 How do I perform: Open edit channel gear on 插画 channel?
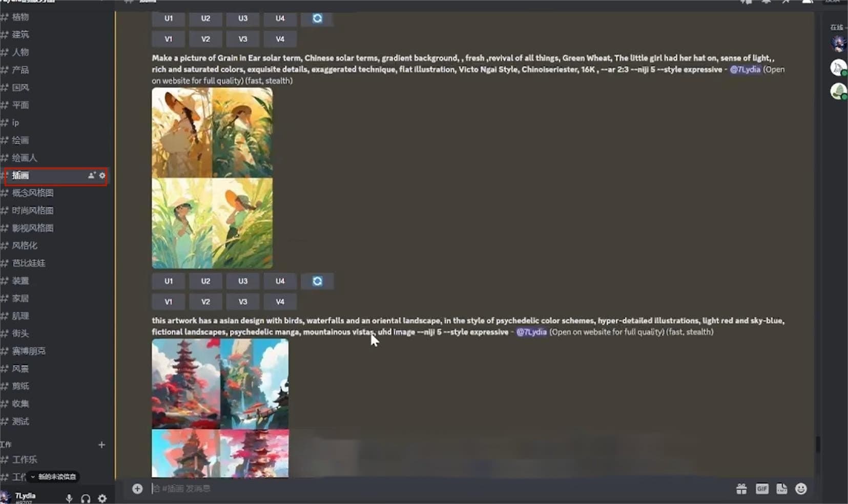(102, 176)
